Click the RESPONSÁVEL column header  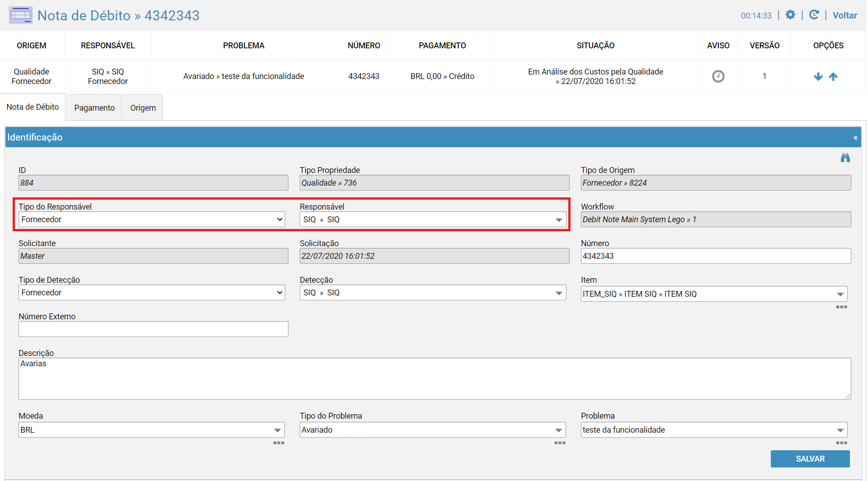click(108, 46)
